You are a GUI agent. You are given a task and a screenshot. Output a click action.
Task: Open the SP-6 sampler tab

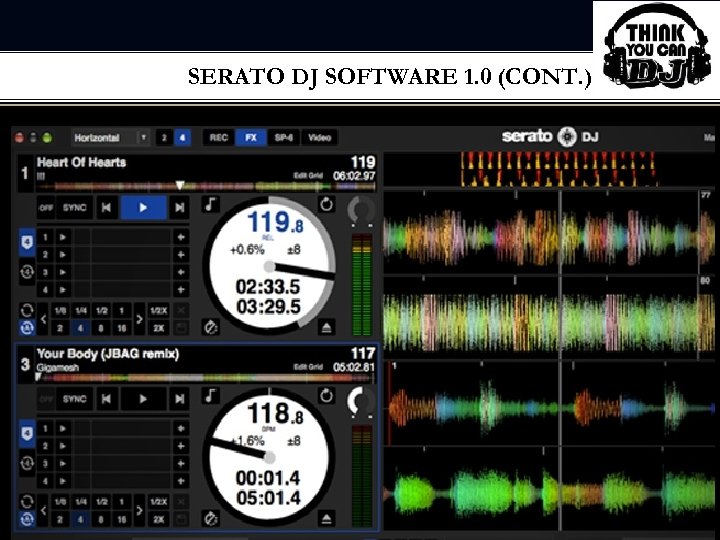283,138
